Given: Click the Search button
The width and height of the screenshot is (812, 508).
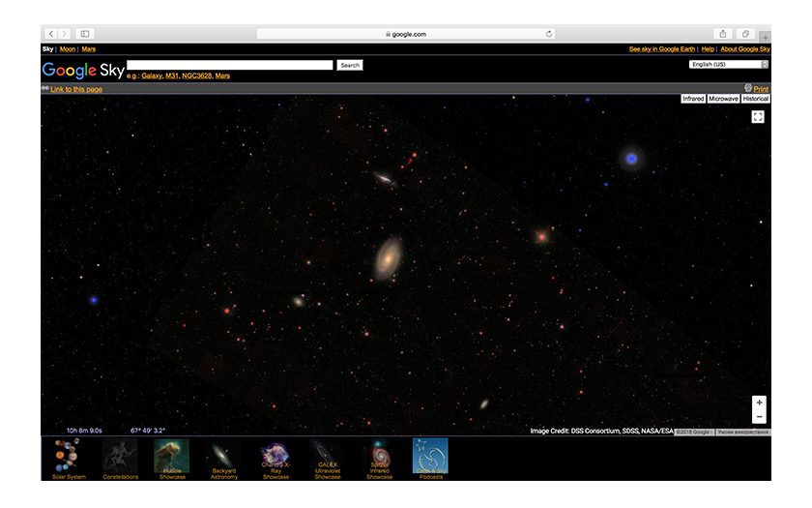Looking at the screenshot, I should [350, 66].
